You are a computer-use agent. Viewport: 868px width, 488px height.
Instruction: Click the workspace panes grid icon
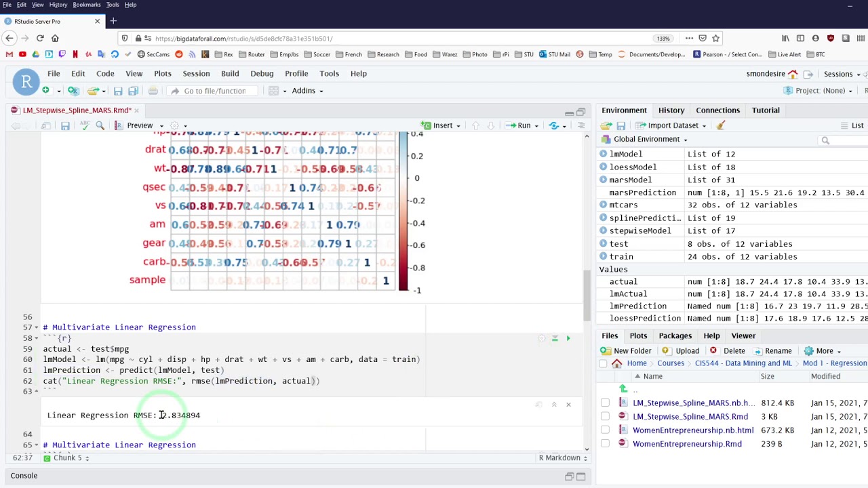coord(273,91)
